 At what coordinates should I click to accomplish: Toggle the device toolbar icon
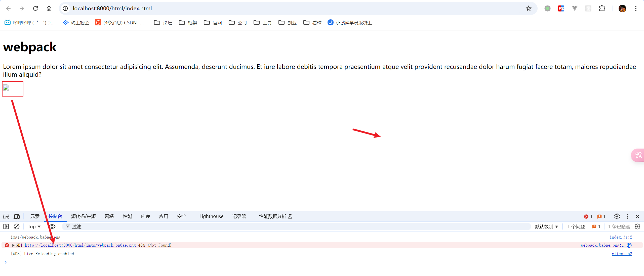coord(17,216)
